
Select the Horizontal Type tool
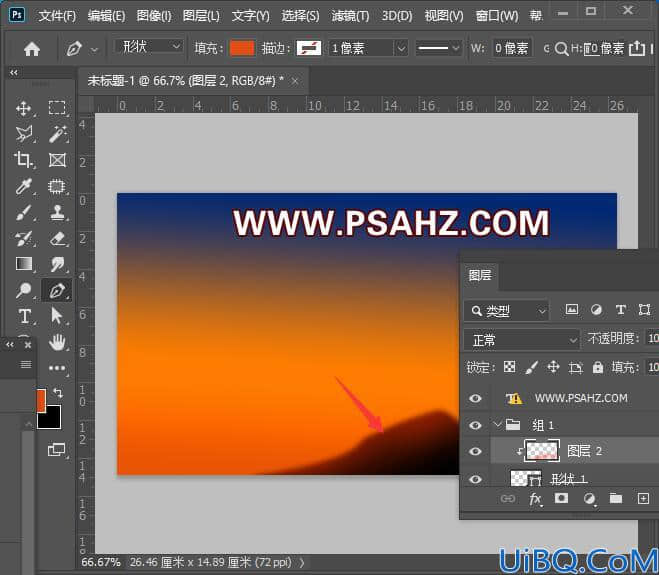point(24,316)
